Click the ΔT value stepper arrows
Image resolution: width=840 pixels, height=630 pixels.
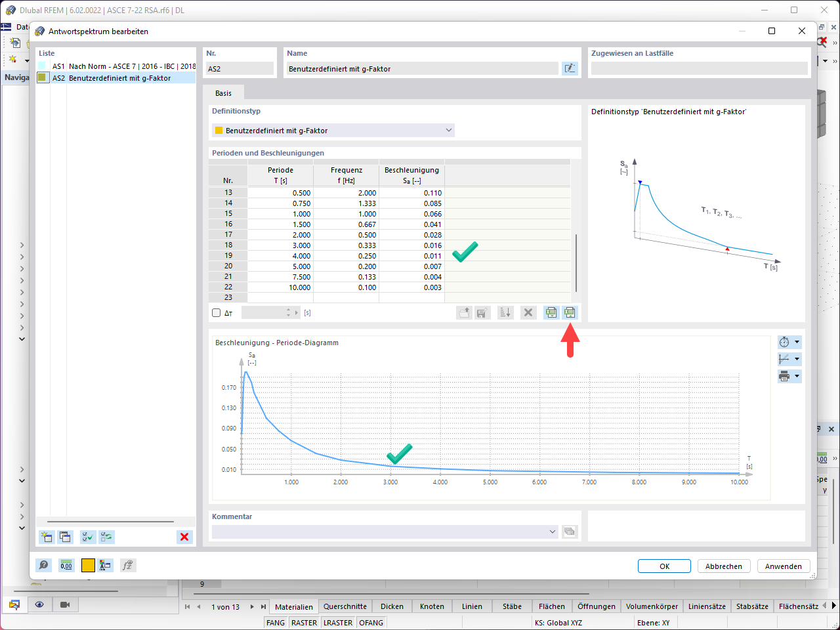point(288,313)
